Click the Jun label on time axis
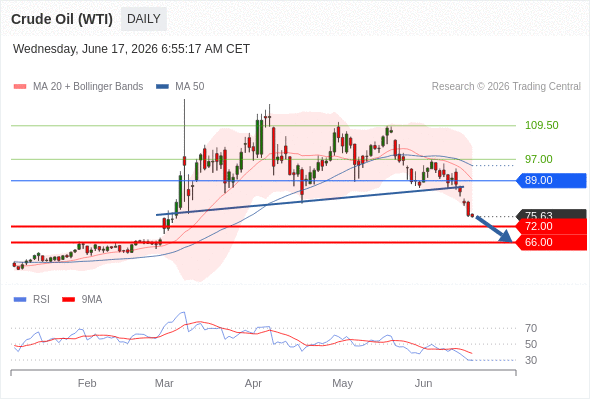The height and width of the screenshot is (400, 590). click(x=423, y=383)
